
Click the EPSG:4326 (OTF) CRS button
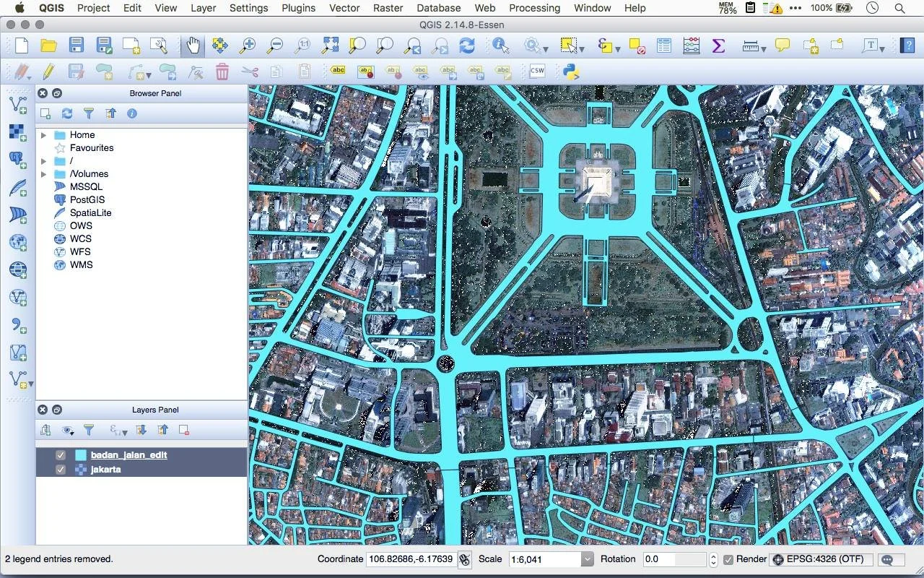(821, 559)
